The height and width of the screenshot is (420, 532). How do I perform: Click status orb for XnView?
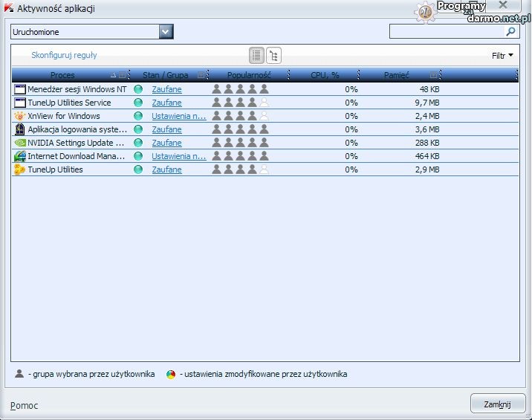click(x=138, y=116)
